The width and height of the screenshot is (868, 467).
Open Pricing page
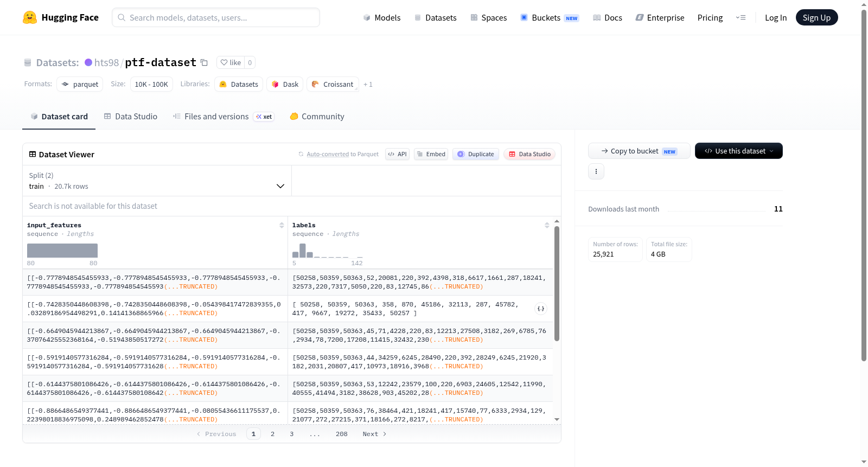click(x=710, y=17)
